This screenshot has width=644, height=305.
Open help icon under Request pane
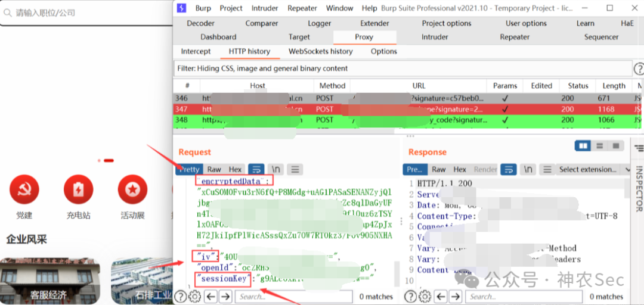point(181,296)
